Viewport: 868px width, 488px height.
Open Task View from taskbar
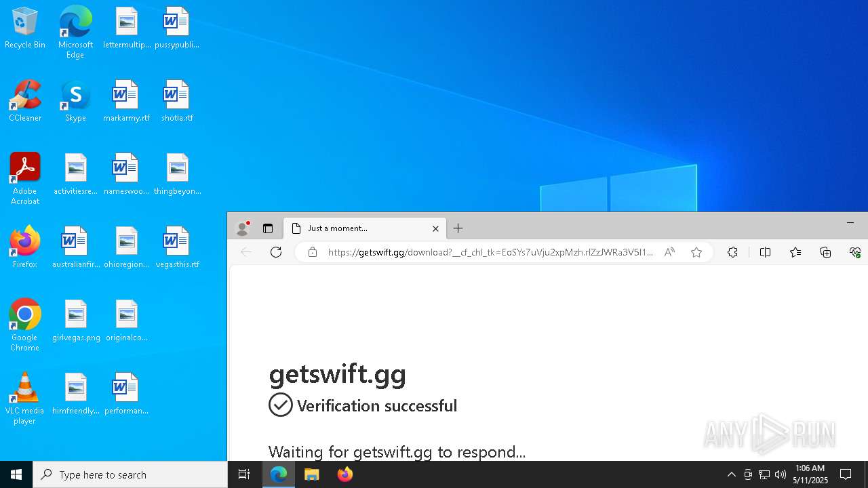(x=244, y=474)
